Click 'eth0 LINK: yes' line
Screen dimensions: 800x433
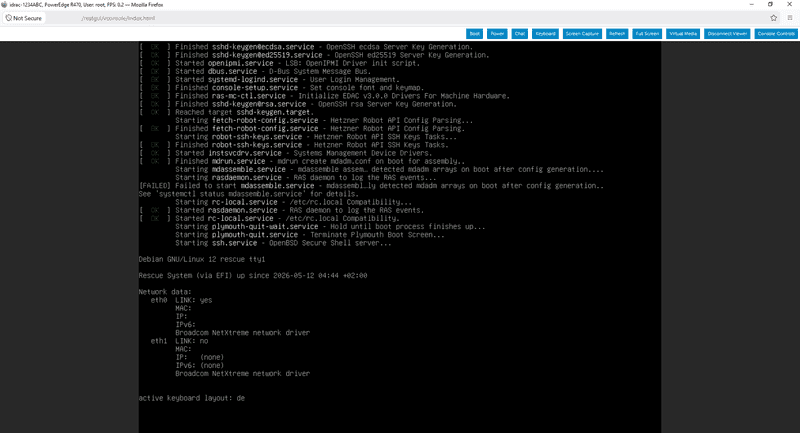[181, 300]
